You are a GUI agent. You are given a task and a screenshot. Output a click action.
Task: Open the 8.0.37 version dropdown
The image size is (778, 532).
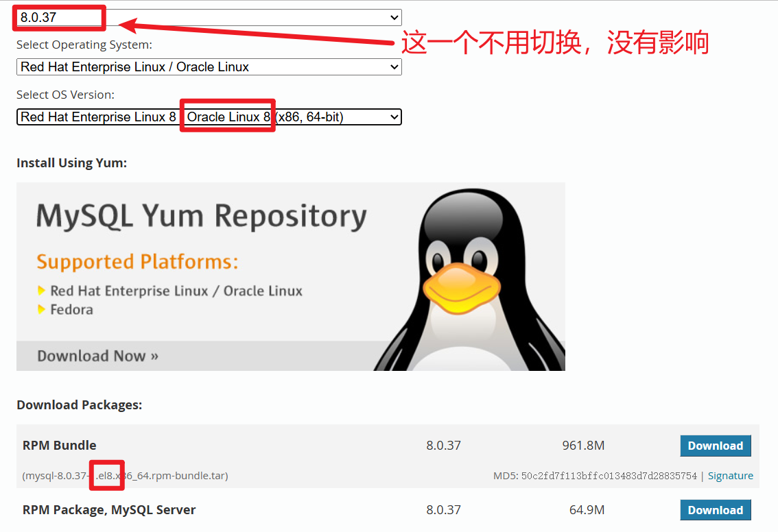pos(209,17)
